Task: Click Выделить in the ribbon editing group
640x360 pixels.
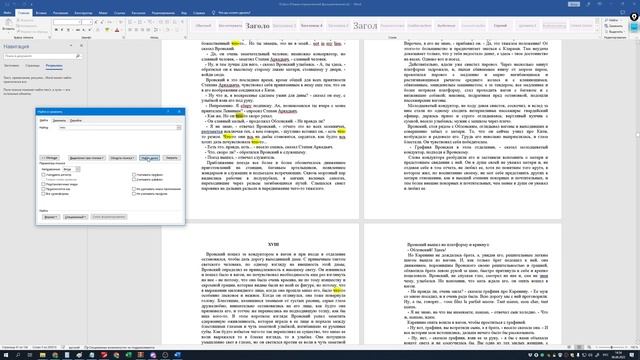Action: 614,31
